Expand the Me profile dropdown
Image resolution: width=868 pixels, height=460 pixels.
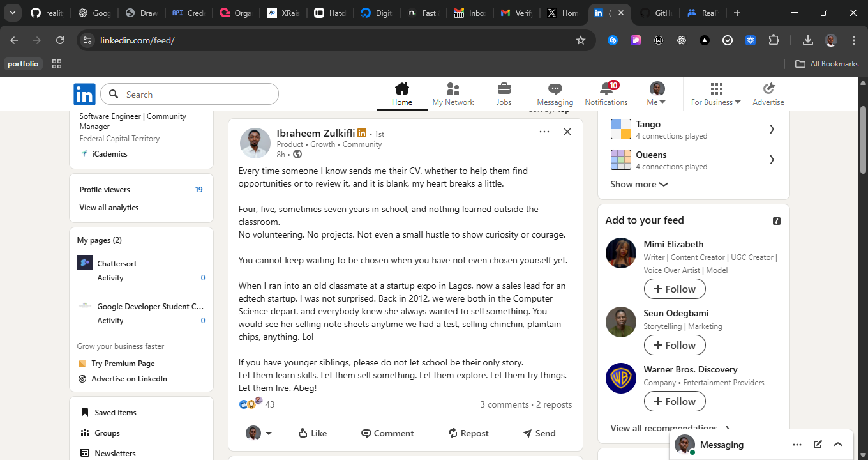(657, 94)
